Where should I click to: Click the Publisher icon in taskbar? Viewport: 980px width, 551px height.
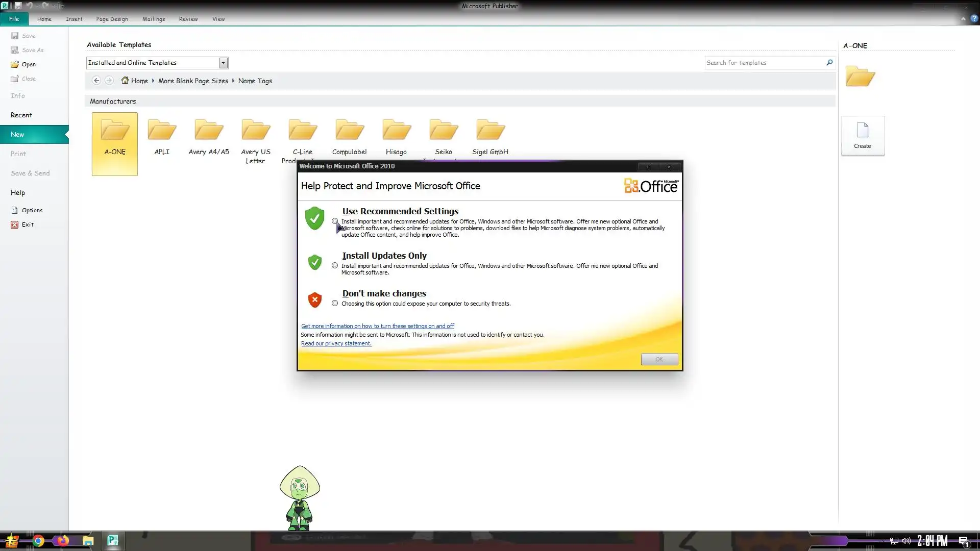[x=113, y=540]
